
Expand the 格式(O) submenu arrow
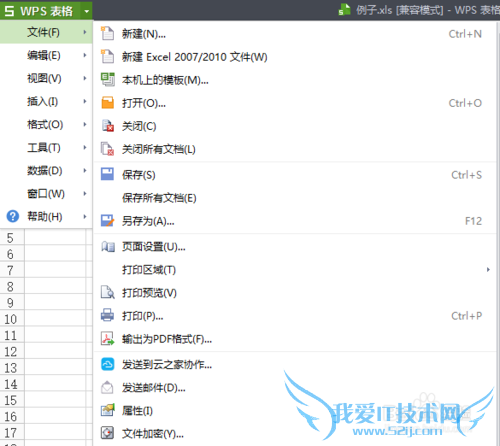tap(85, 124)
